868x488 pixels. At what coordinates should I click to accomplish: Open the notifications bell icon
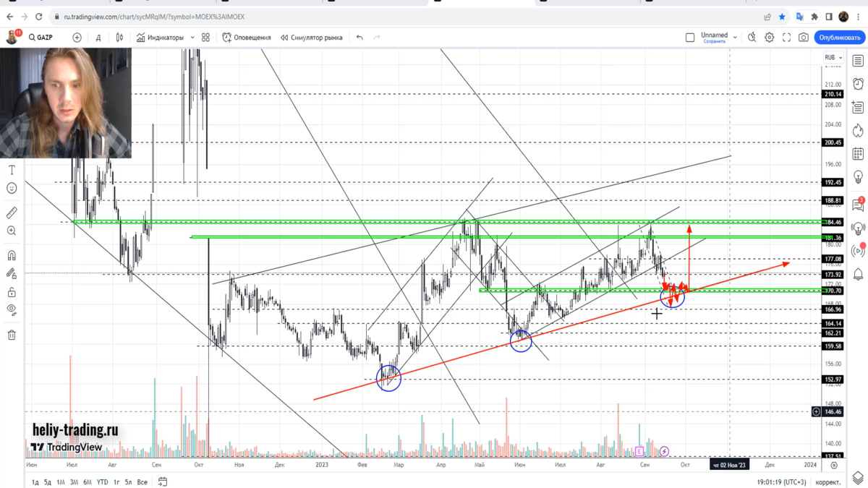coord(858,275)
